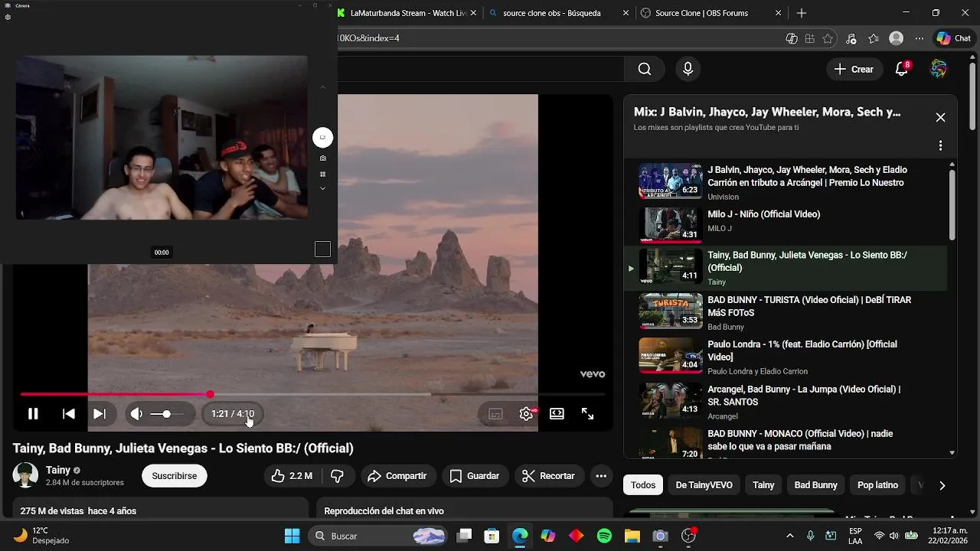Enter full screen on the video

(587, 414)
